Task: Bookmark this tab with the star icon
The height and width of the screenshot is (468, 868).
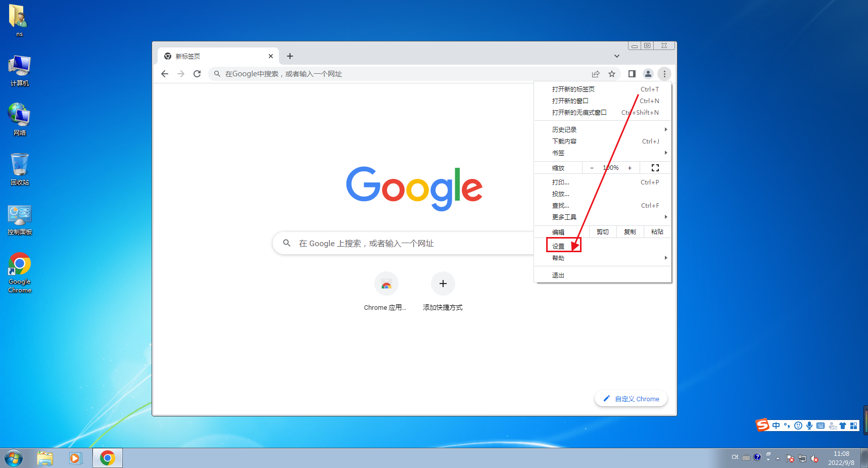Action: 612,74
